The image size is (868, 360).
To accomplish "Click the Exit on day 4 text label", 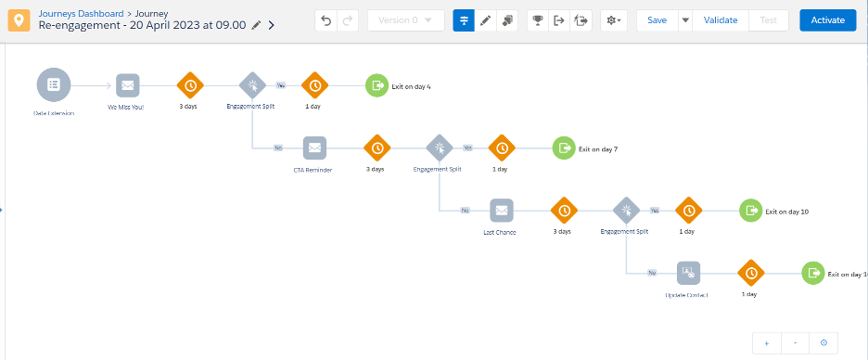I will (412, 86).
